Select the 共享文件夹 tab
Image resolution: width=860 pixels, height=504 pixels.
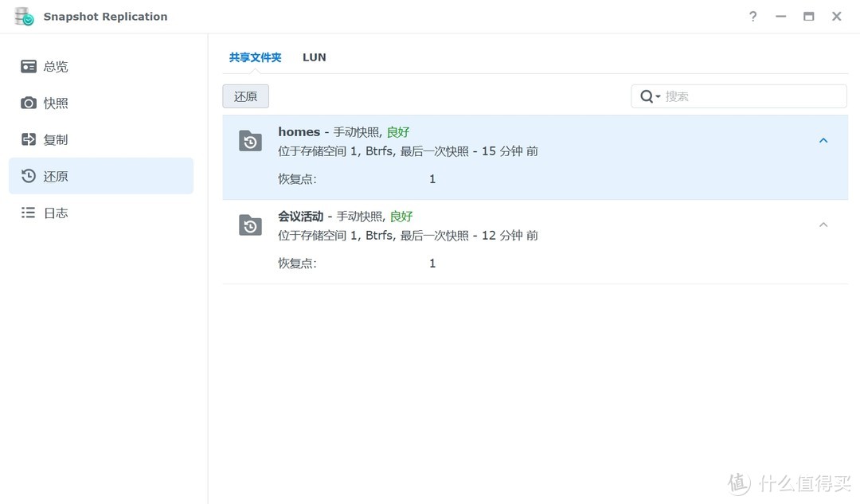(255, 57)
